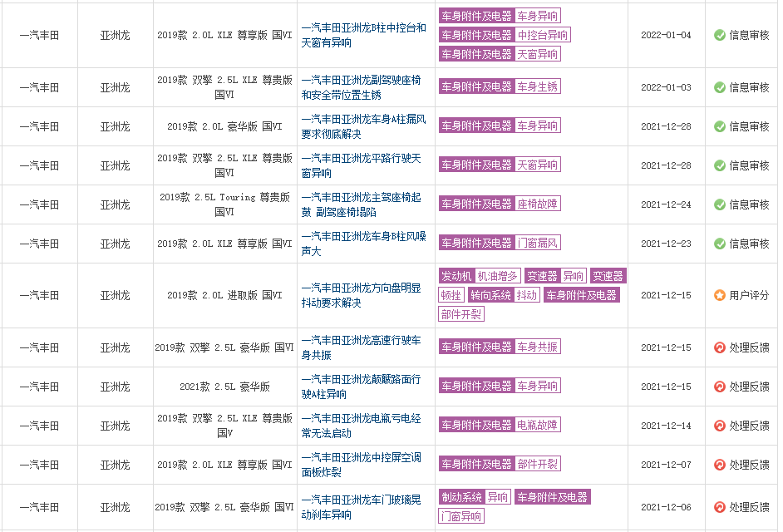Click model cell 2019款 2.5L Touring 尊贵版 国VI
Viewport: 783px width, 532px height.
[224, 204]
